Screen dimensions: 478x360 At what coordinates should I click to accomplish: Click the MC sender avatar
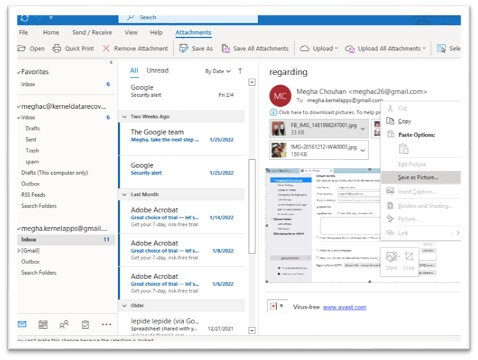point(280,96)
